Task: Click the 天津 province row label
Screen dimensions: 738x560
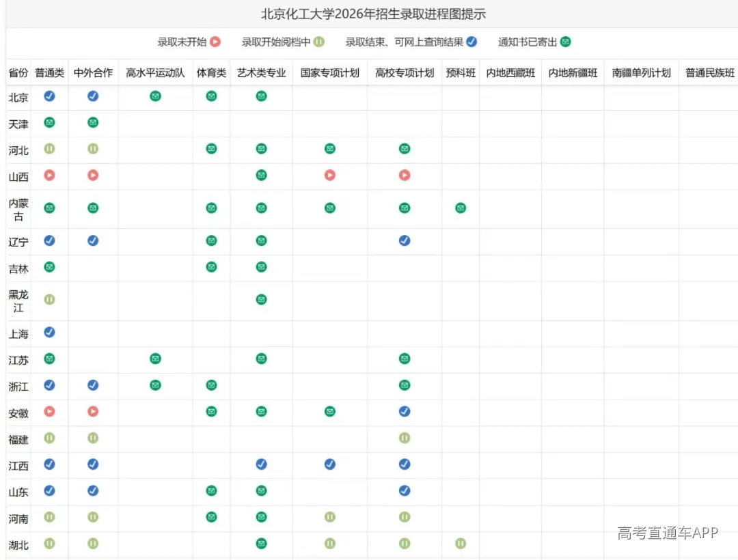Action: click(18, 124)
